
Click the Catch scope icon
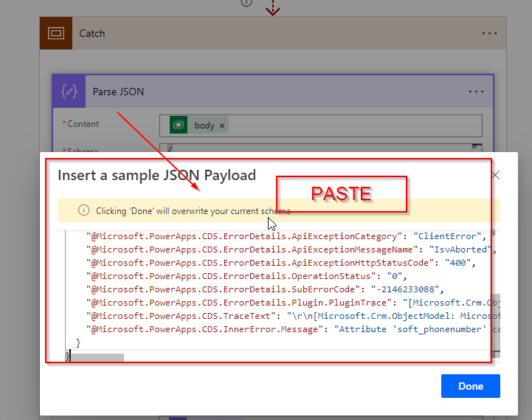click(x=56, y=33)
